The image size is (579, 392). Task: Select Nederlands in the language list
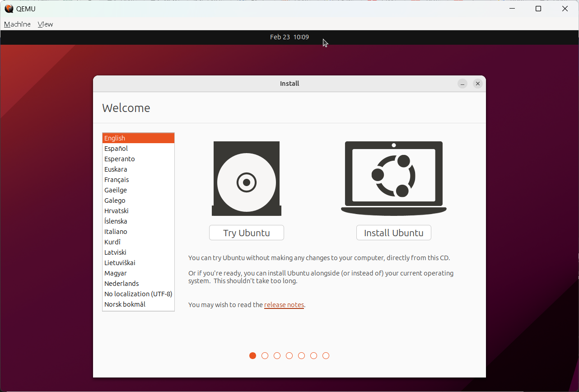[x=138, y=284]
